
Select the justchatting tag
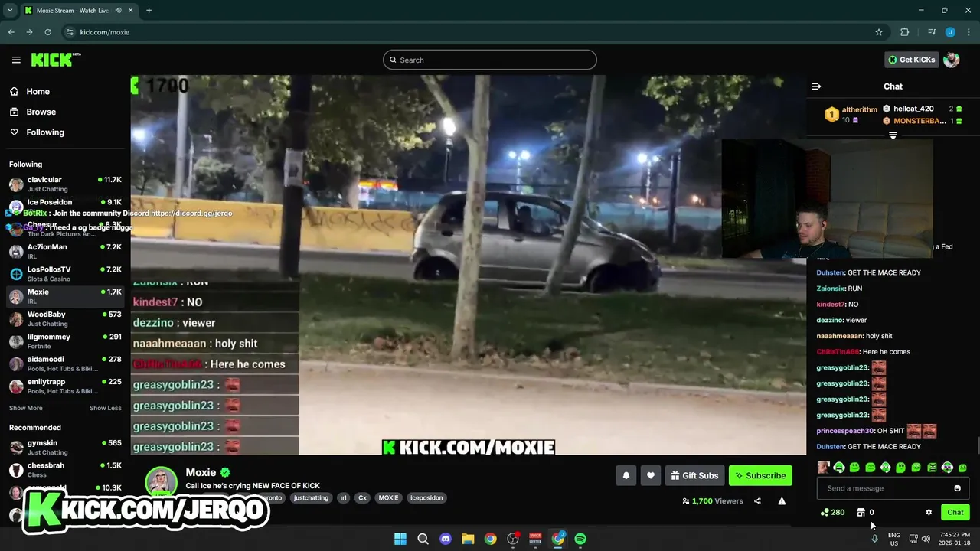[x=311, y=497]
